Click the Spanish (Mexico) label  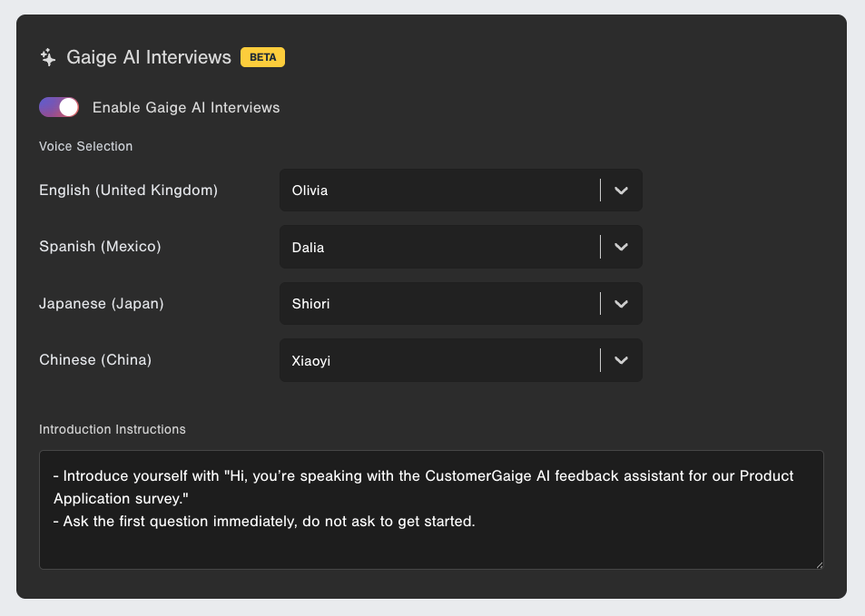click(x=101, y=247)
